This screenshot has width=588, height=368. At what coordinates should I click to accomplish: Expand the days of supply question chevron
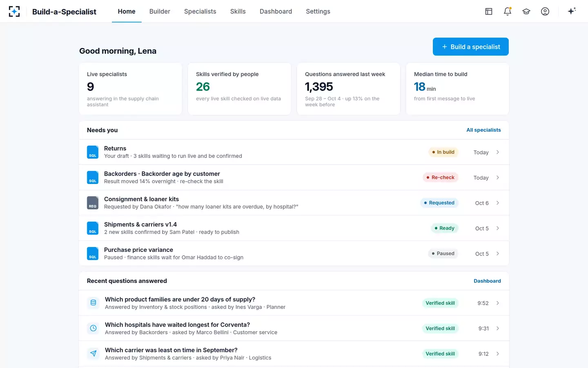(x=498, y=303)
